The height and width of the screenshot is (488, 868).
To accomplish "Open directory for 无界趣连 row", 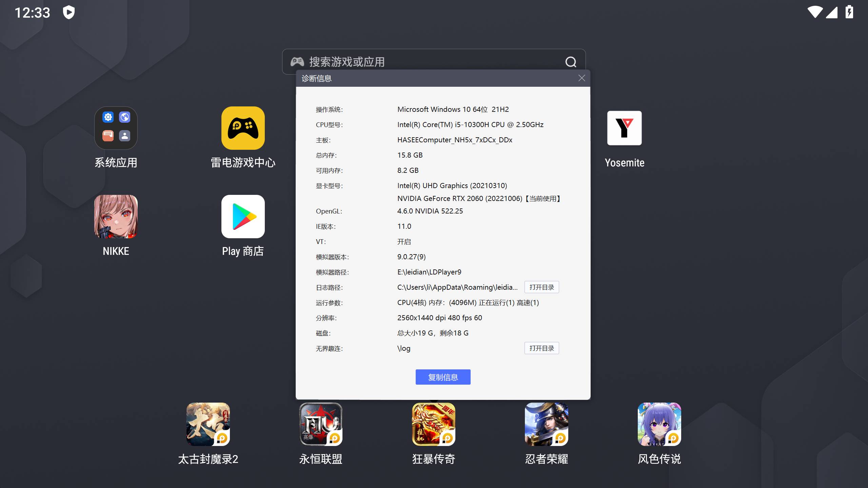I will [x=541, y=348].
